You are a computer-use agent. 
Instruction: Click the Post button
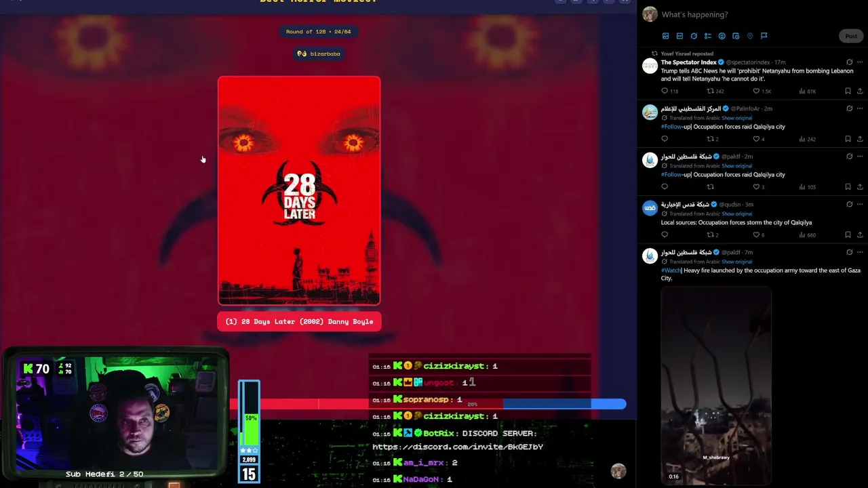(851, 36)
